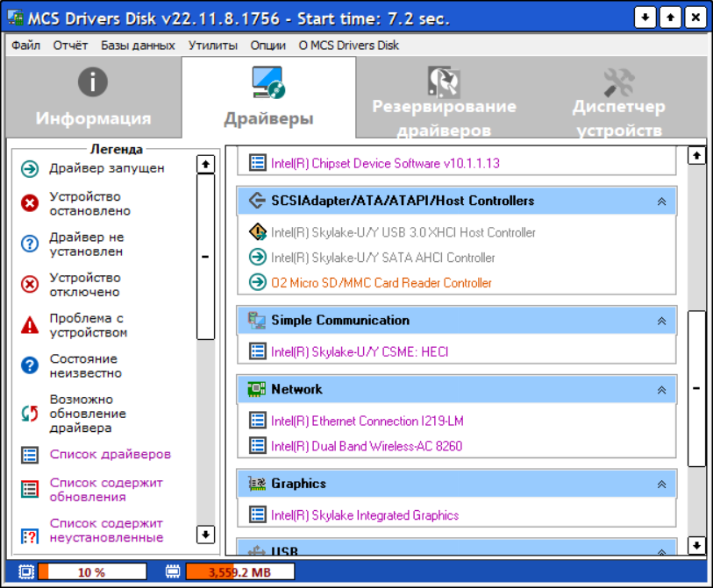Collapse the Network section
This screenshot has width=713, height=588.
[662, 390]
